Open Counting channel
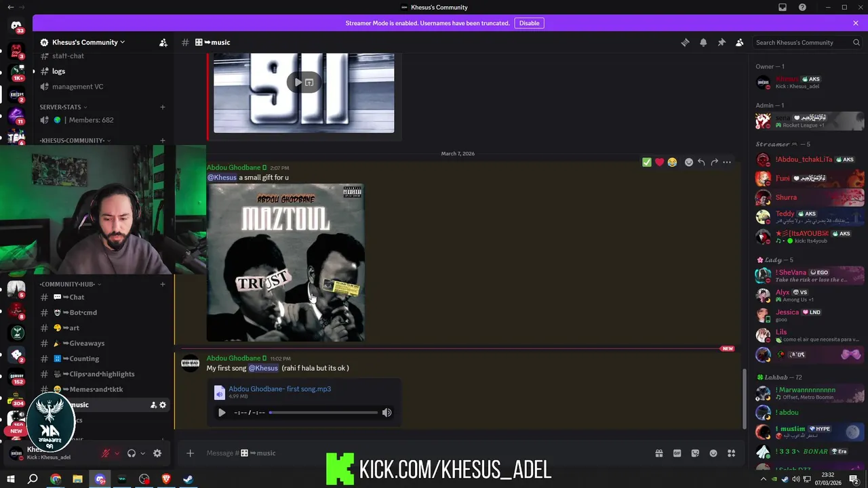 [104, 359]
